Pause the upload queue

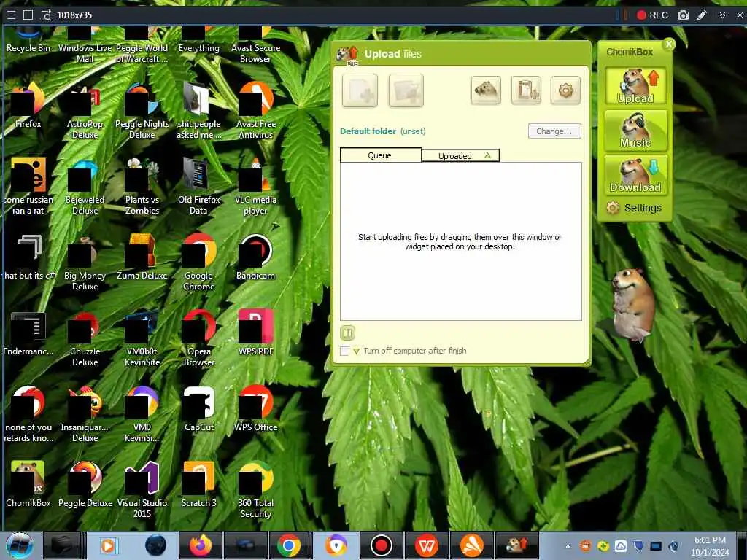tap(348, 332)
